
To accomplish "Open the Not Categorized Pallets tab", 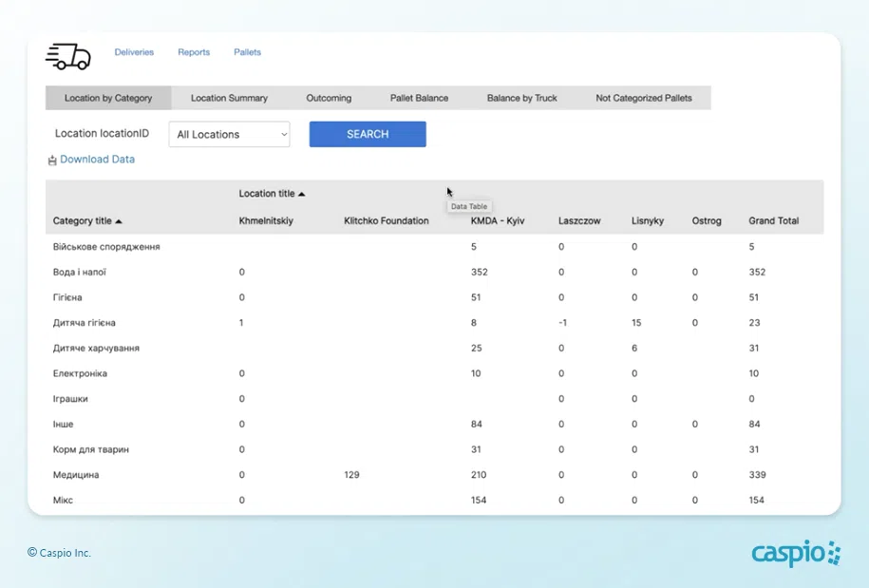I will pos(643,98).
